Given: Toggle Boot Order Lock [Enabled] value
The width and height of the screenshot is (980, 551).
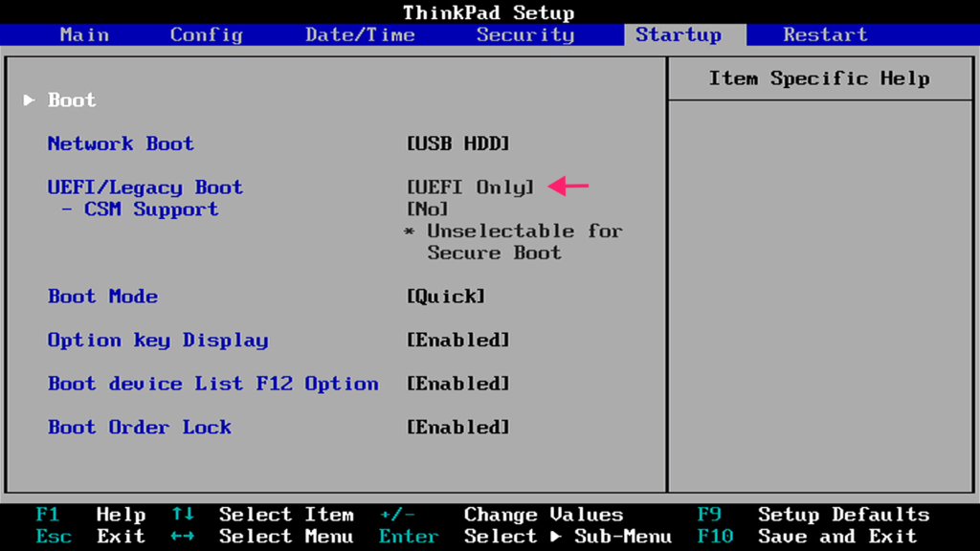Looking at the screenshot, I should click(x=458, y=428).
